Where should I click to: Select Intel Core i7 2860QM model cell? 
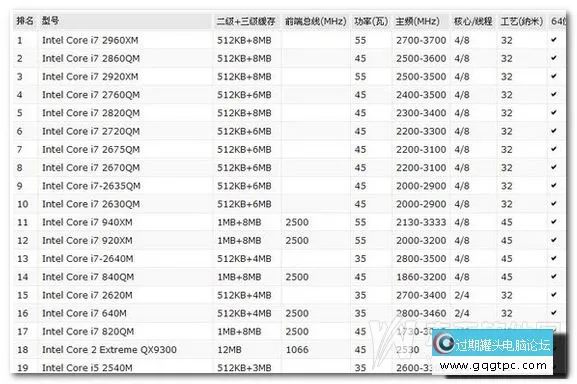91,58
